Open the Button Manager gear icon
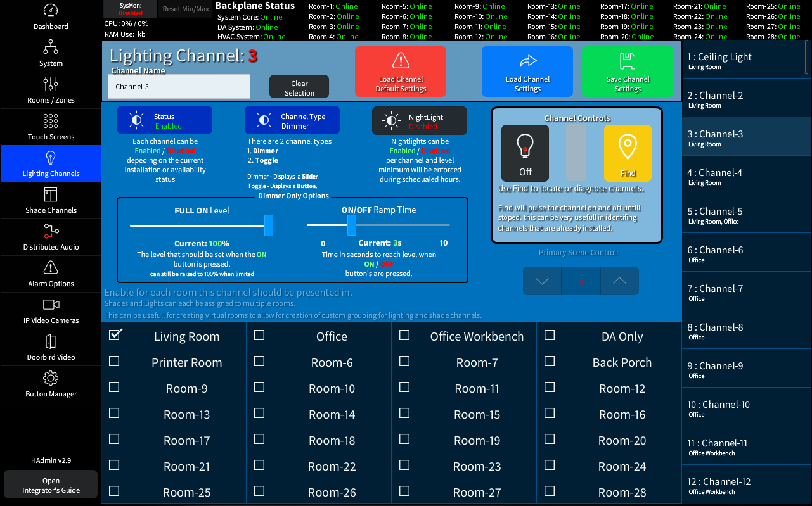The width and height of the screenshot is (812, 506). (x=51, y=378)
